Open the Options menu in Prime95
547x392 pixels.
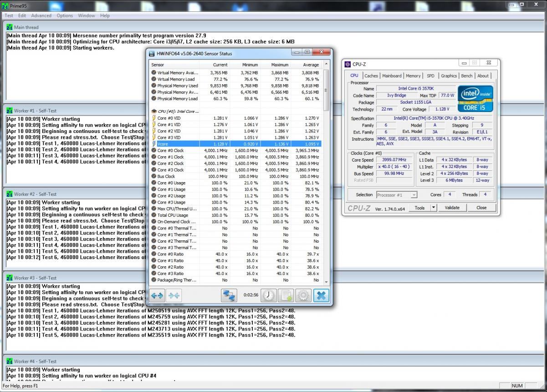pyautogui.click(x=65, y=15)
